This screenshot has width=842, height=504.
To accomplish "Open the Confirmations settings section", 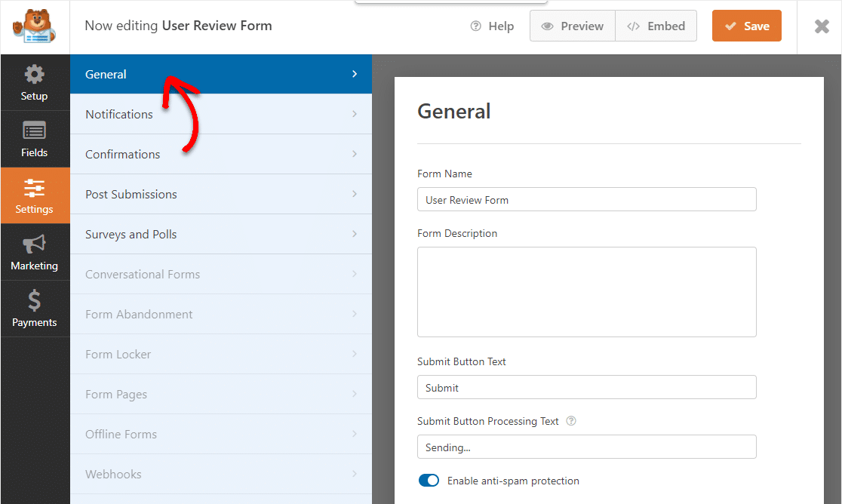I will point(221,154).
